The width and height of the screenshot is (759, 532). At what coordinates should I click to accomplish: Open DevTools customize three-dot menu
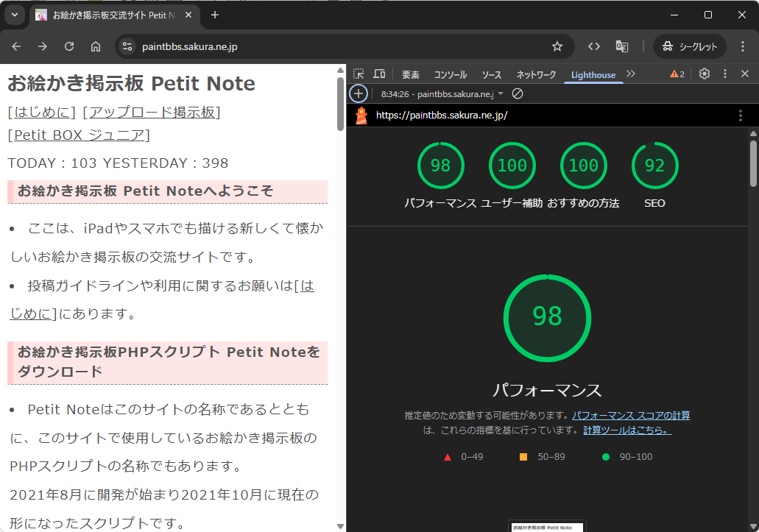pyautogui.click(x=724, y=74)
